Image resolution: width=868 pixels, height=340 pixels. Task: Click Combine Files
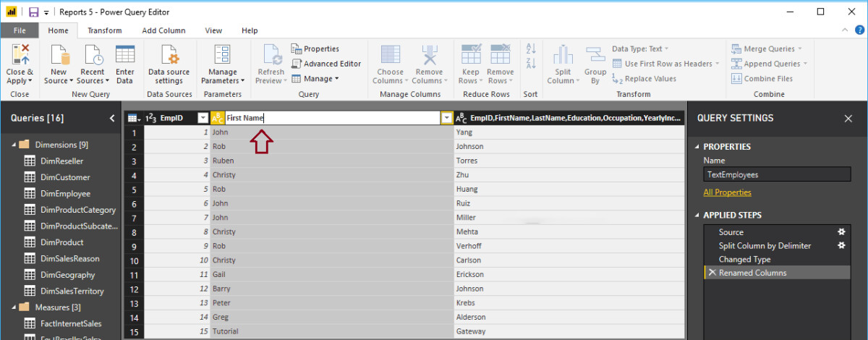762,79
